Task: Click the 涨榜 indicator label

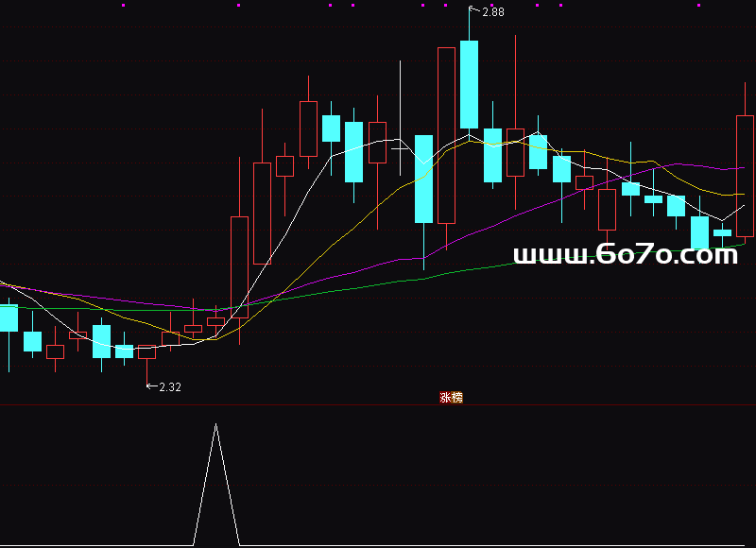Action: pos(451,398)
